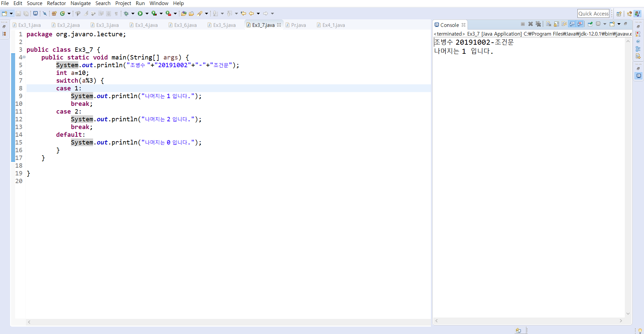Expand the Coverage dropdown arrow
This screenshot has height=334, width=644.
coord(161,13)
